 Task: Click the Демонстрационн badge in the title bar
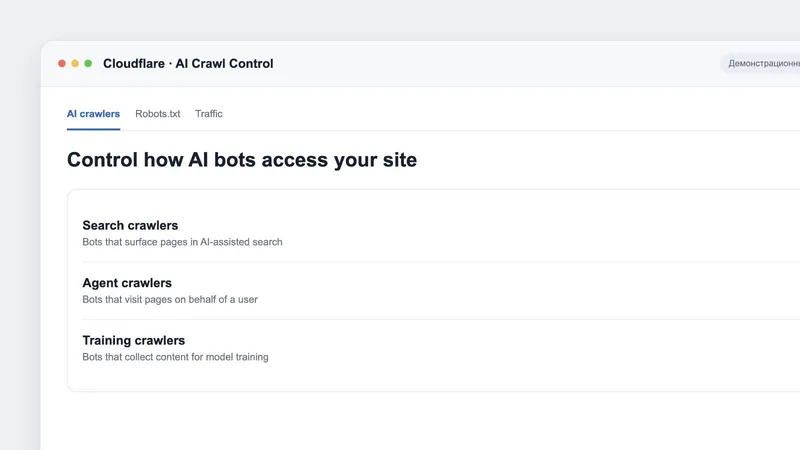click(x=761, y=63)
